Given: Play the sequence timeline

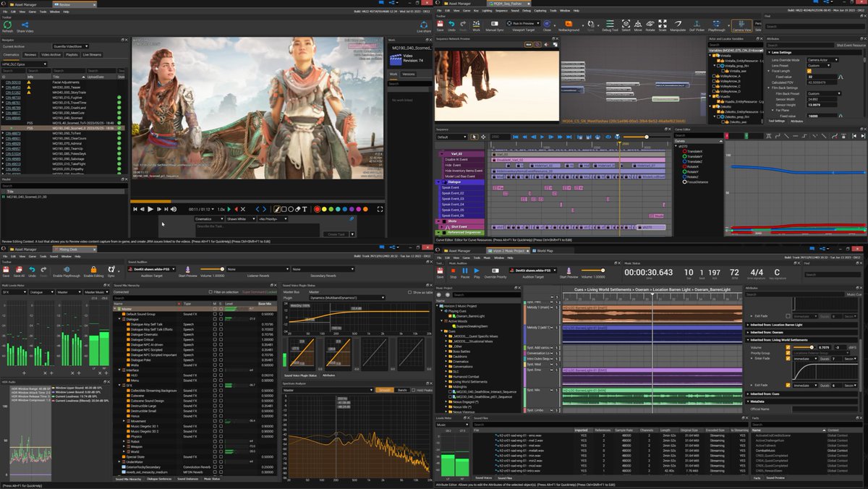Looking at the screenshot, I should pos(542,137).
